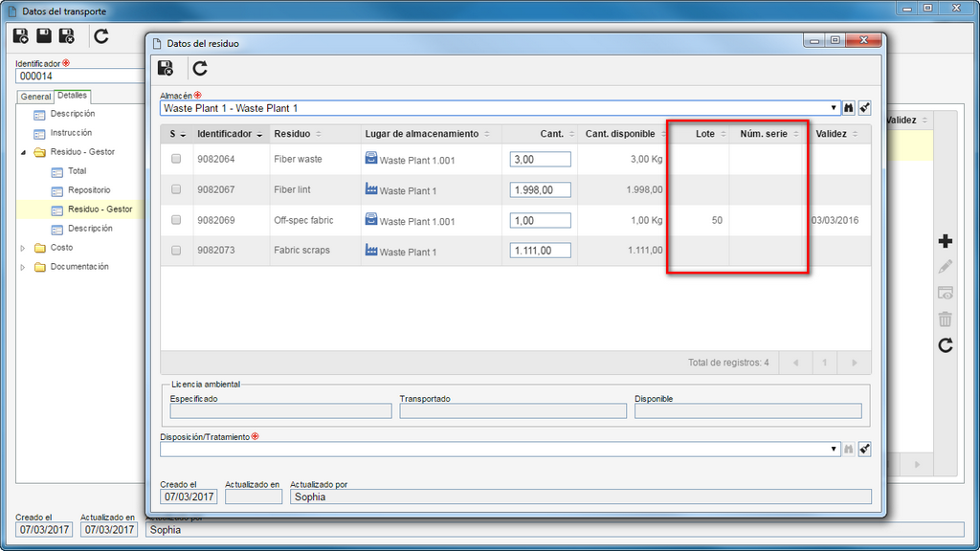Switch to the General tab
The image size is (980, 551).
(35, 97)
